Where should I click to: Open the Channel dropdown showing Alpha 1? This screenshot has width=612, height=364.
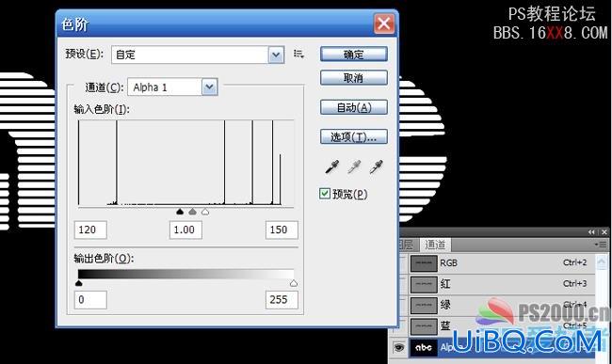[209, 87]
